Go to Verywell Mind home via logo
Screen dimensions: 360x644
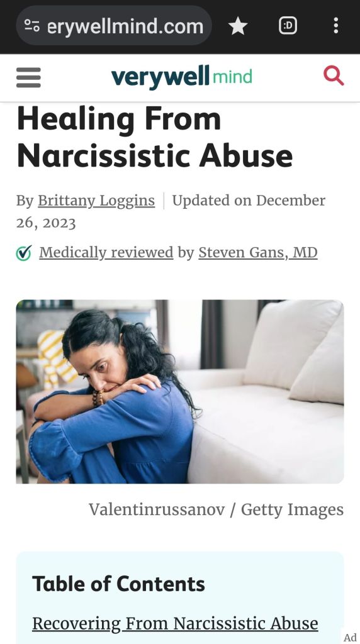(181, 77)
